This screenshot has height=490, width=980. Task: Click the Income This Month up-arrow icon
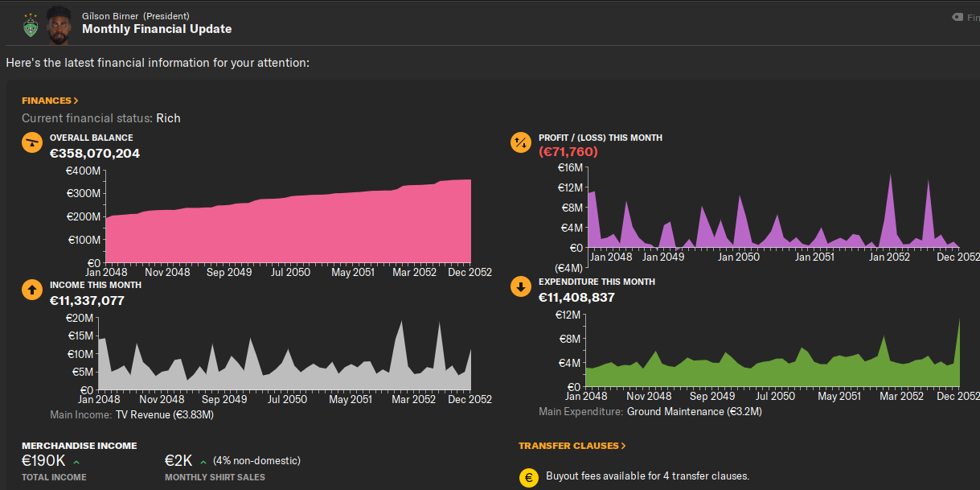32,290
